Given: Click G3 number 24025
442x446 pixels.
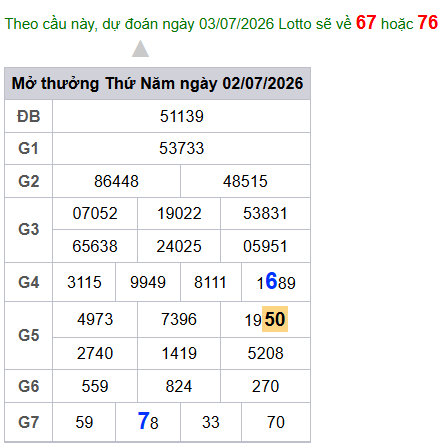Looking at the screenshot, I should pos(179,246).
